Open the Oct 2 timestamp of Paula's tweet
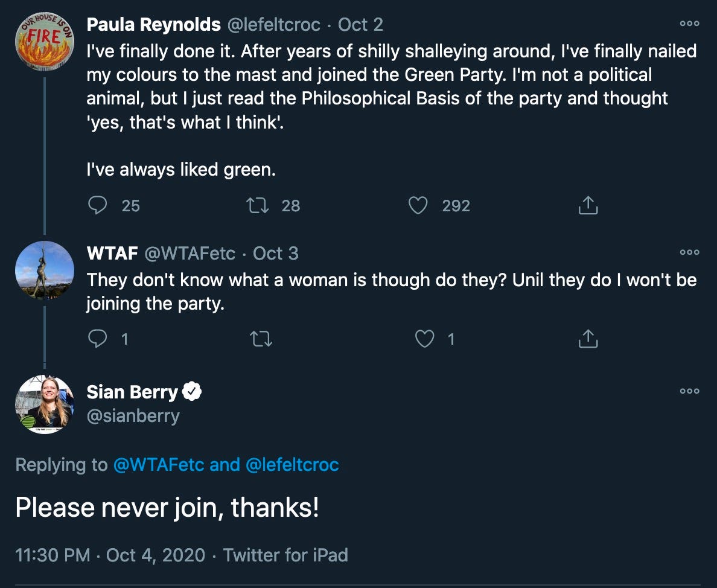 point(360,25)
